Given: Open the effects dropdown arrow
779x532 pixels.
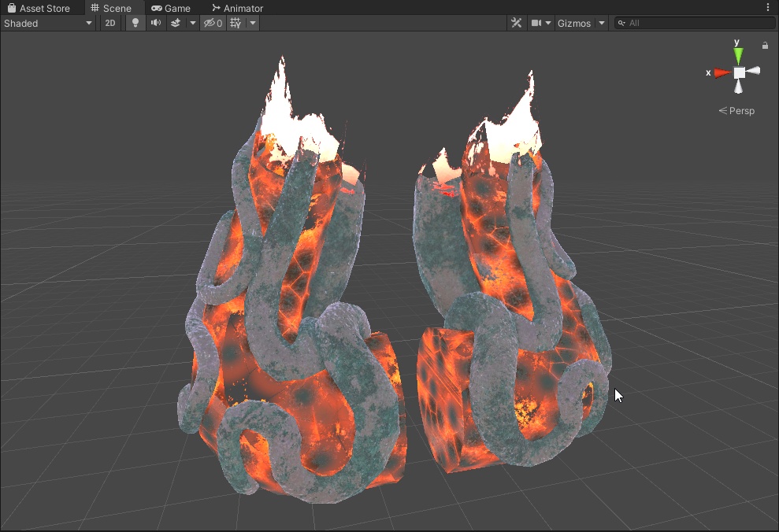Looking at the screenshot, I should point(192,23).
